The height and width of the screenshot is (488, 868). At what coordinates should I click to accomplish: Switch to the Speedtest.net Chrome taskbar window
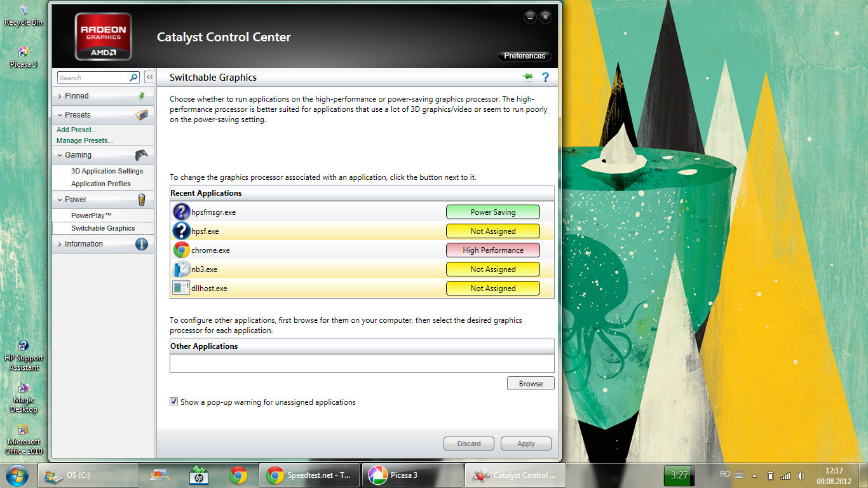tap(309, 475)
